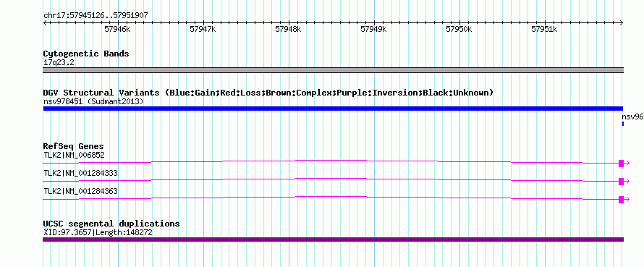Click the intron line of TLK2|NM_006852 transcript

[x=331, y=161]
